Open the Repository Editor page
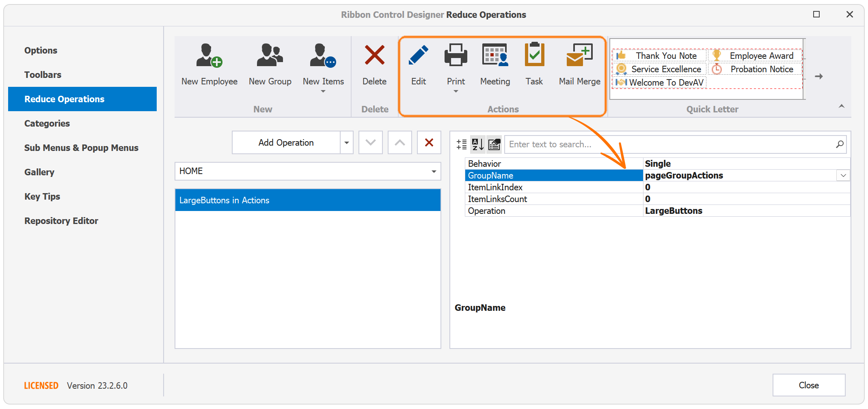 (82, 221)
